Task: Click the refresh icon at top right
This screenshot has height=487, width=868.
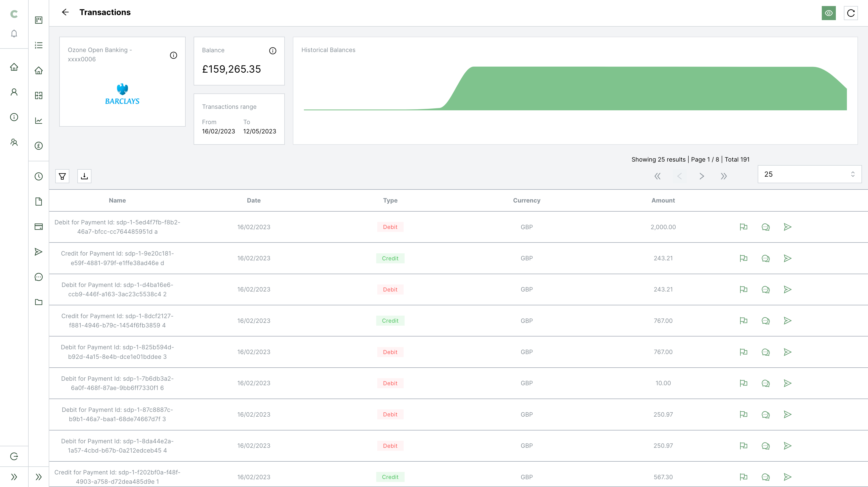Action: pos(850,13)
